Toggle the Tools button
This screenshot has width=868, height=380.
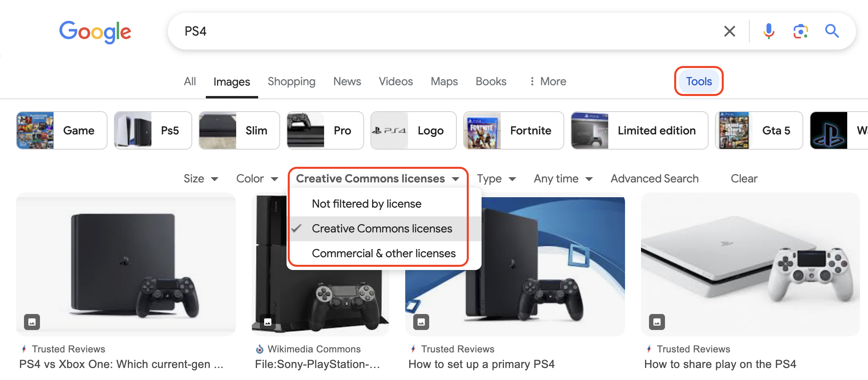699,81
